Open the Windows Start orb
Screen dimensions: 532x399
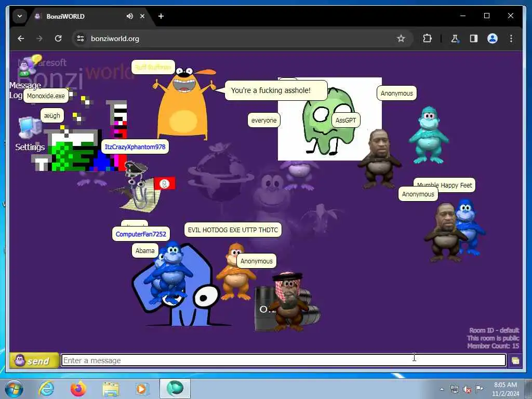point(14,389)
